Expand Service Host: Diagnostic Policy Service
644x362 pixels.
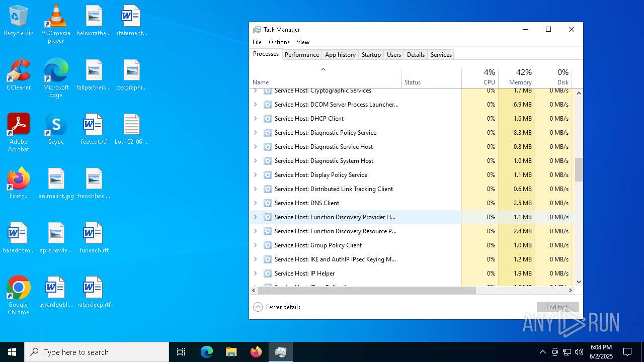pyautogui.click(x=255, y=133)
